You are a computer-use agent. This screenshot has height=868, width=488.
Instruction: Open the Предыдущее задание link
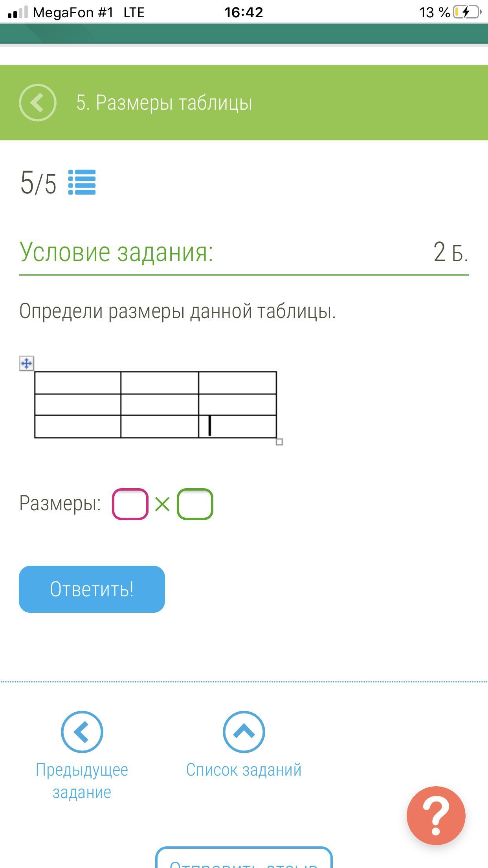click(x=82, y=781)
